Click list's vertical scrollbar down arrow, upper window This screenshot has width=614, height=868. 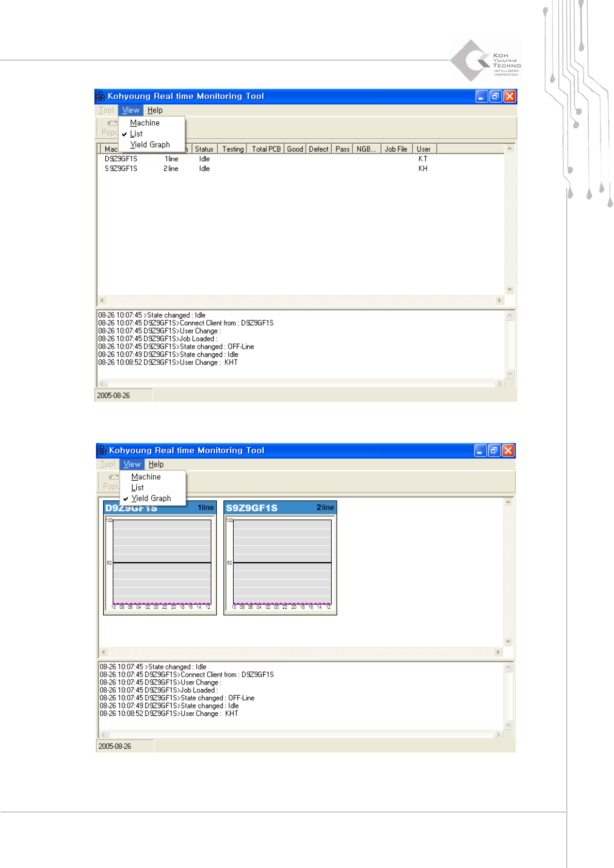point(510,290)
